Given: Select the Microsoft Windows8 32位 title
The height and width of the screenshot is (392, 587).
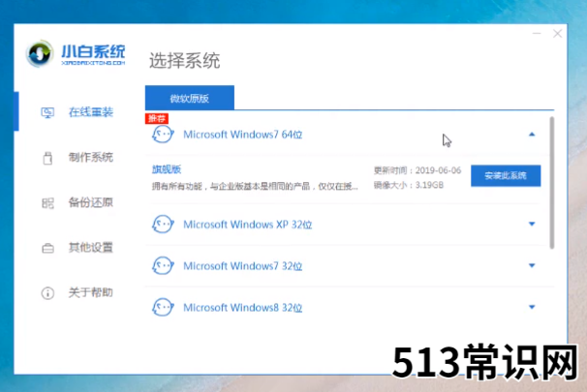Looking at the screenshot, I should click(x=242, y=308).
